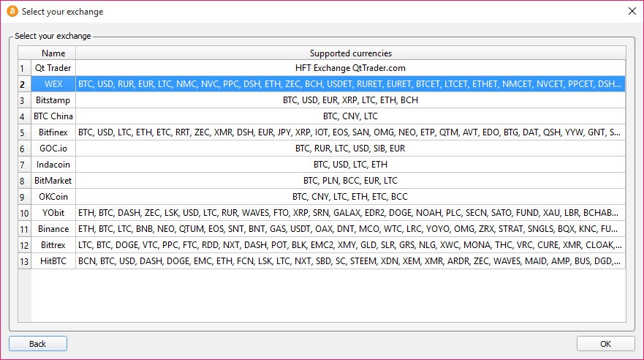Select the HitBTC exchange name
Image resolution: width=644 pixels, height=360 pixels.
click(x=53, y=260)
